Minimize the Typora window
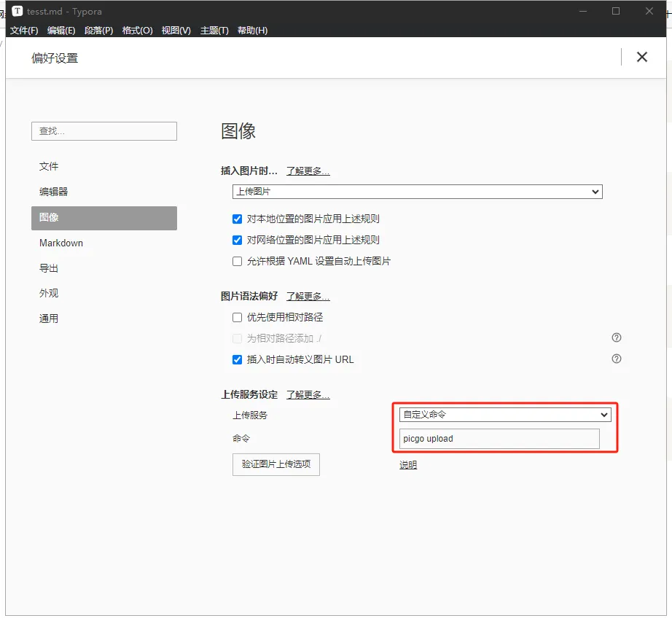Viewport: 672px width, 621px height. coord(583,11)
